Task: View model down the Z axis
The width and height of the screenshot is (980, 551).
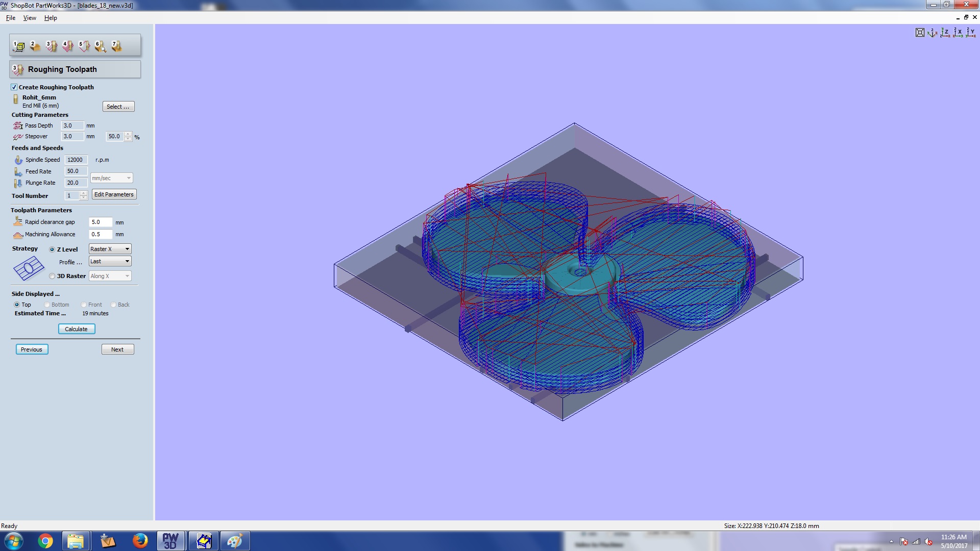Action: (x=945, y=33)
